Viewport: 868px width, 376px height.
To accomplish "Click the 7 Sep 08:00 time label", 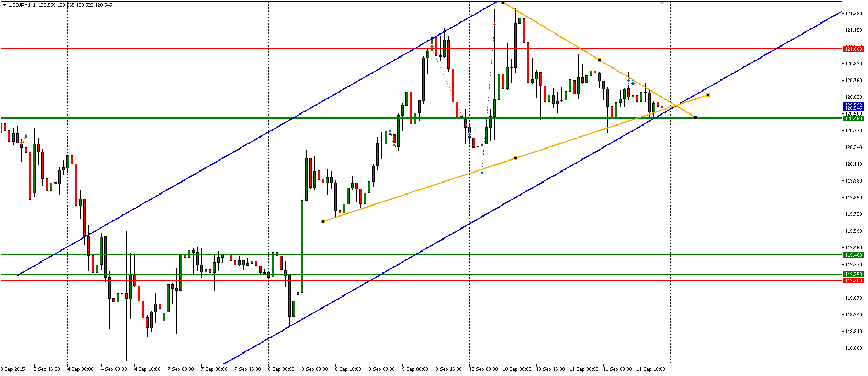I will [x=214, y=369].
